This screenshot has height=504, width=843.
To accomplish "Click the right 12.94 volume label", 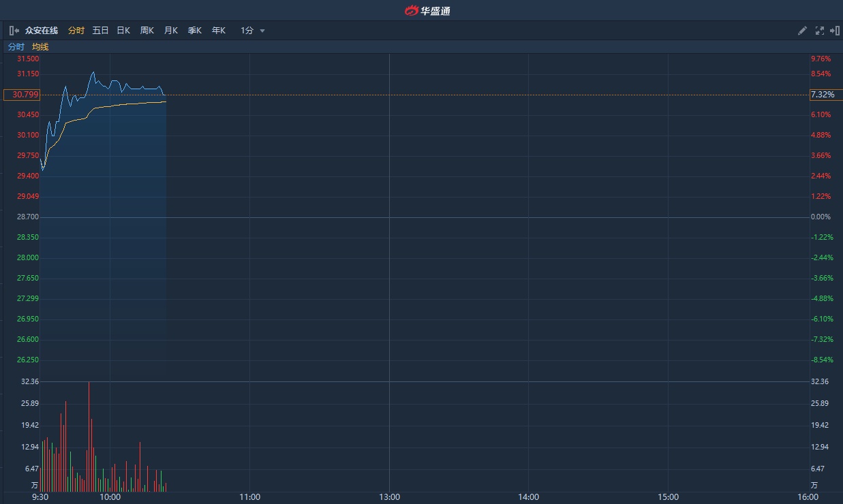I will pyautogui.click(x=819, y=447).
